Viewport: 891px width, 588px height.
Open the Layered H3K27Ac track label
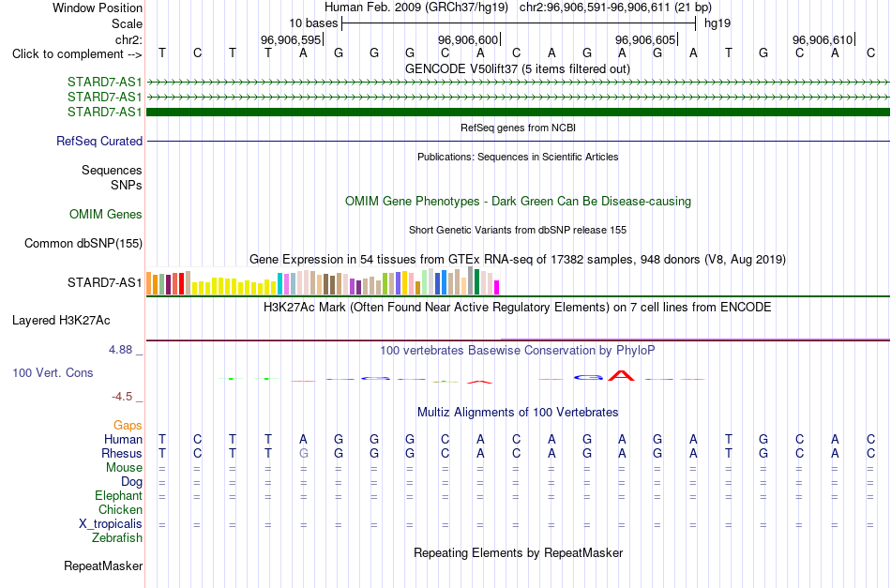(61, 321)
